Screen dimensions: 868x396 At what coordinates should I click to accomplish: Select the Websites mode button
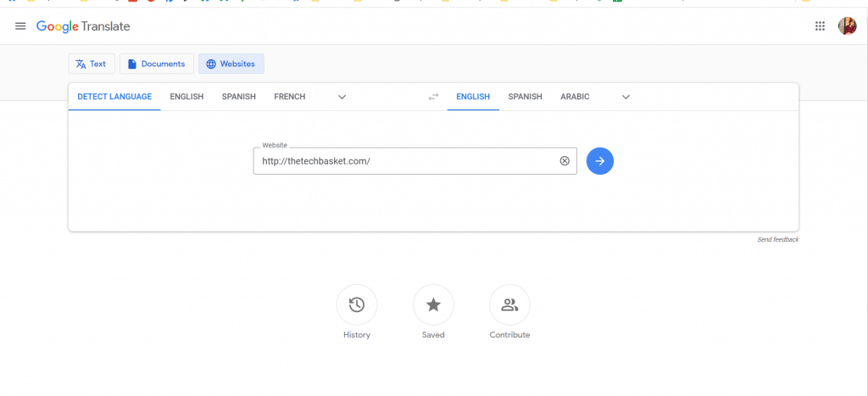point(231,64)
